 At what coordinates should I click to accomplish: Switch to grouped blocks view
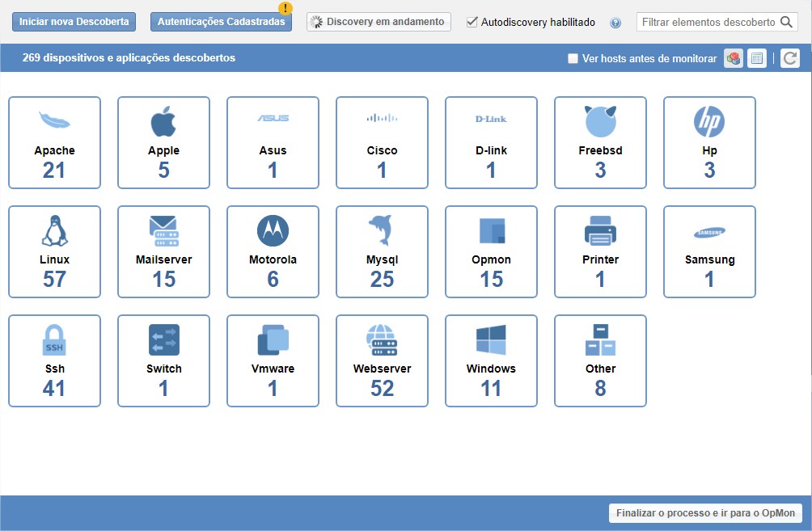(734, 58)
